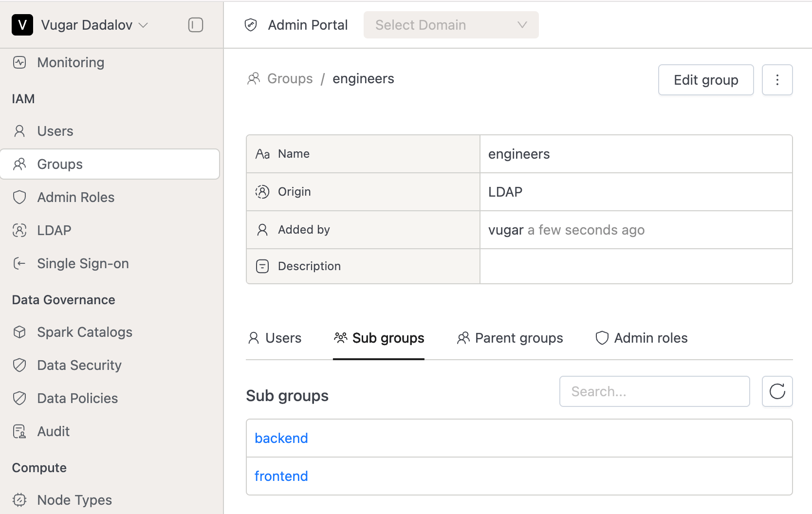812x514 pixels.
Task: Click the Select Domain chevron arrow
Action: (522, 25)
